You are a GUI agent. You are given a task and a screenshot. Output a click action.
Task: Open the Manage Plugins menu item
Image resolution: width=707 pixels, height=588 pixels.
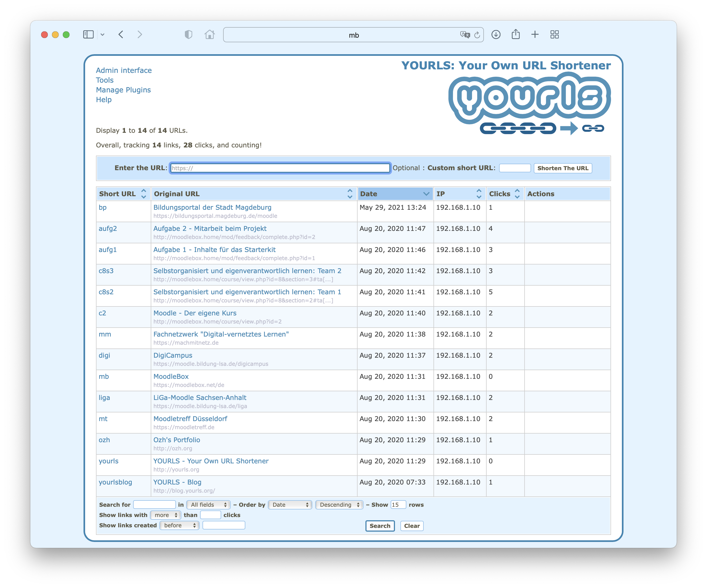[x=123, y=89]
